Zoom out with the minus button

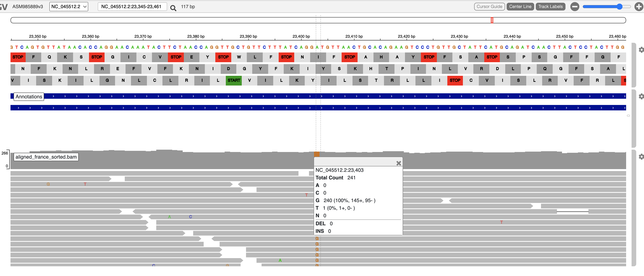[574, 6]
